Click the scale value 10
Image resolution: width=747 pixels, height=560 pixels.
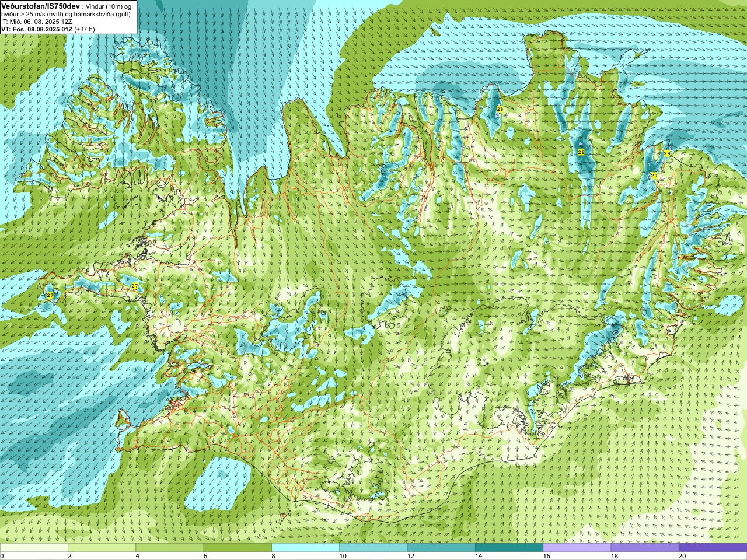(x=343, y=556)
